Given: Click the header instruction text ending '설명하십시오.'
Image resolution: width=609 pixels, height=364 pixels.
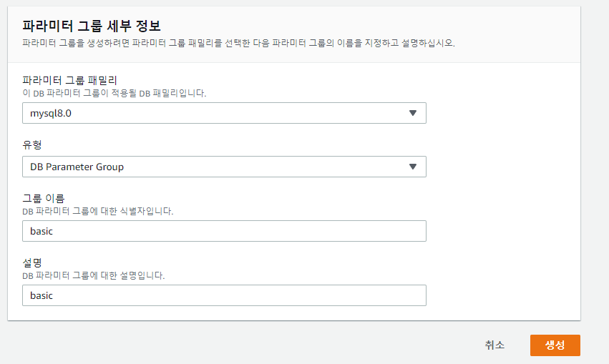Looking at the screenshot, I should click(238, 43).
